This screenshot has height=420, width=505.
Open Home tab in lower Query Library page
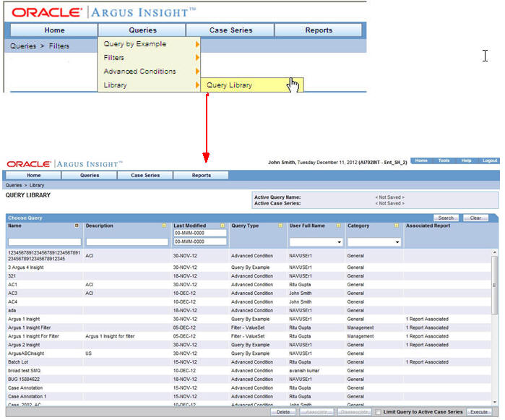point(33,176)
